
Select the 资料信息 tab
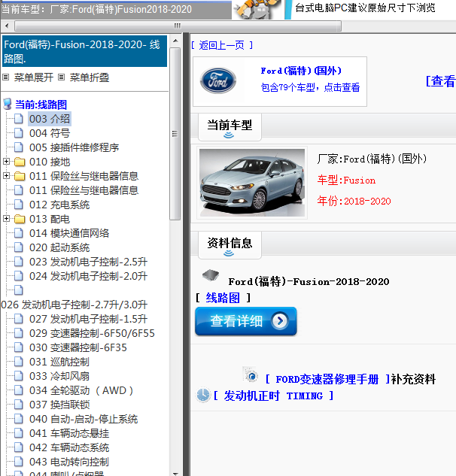230,245
